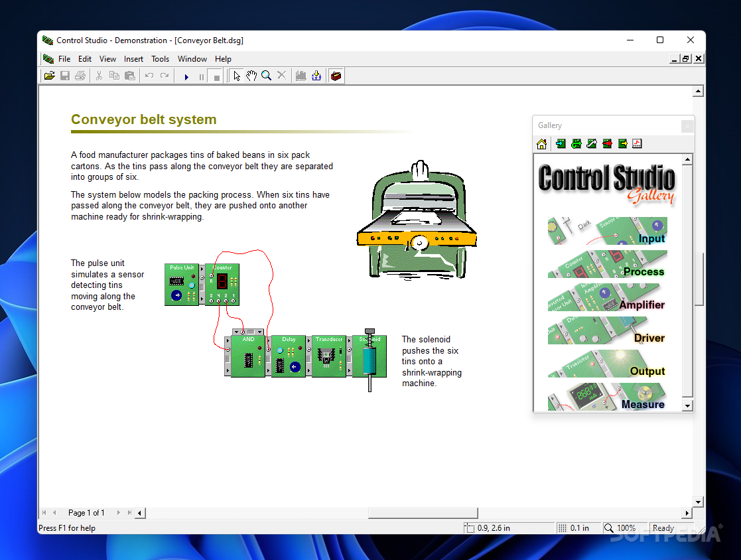Click the document vertical scrollbar up arrow
The image size is (741, 560).
(698, 91)
